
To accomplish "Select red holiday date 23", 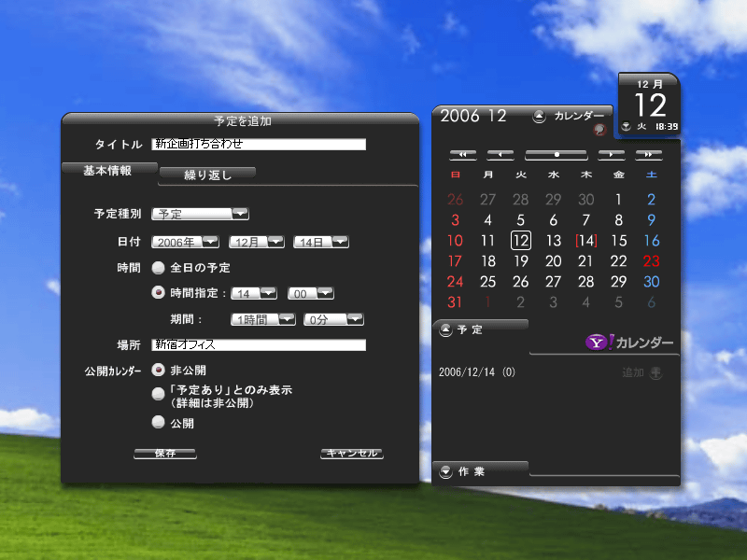I will (x=651, y=261).
